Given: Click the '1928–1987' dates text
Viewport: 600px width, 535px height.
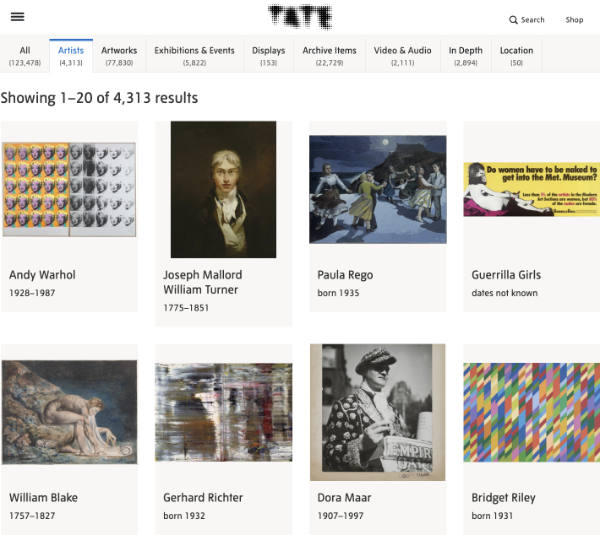Looking at the screenshot, I should (32, 293).
